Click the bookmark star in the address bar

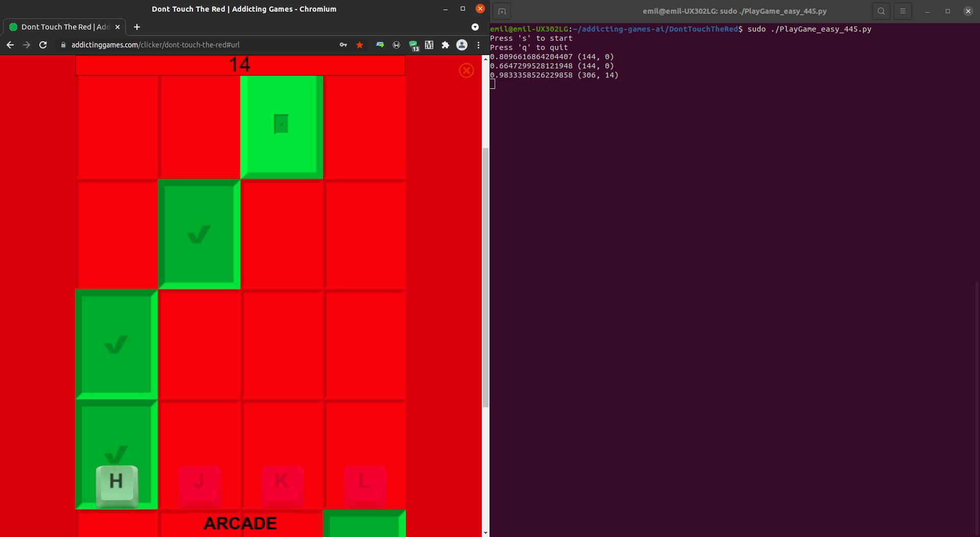(x=359, y=45)
